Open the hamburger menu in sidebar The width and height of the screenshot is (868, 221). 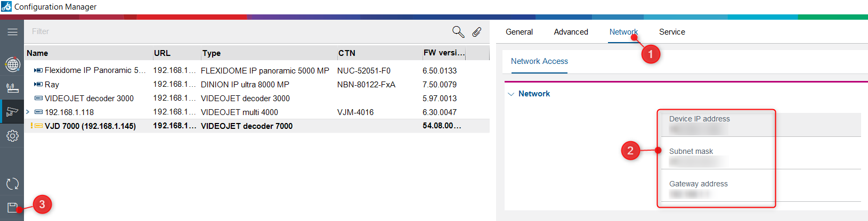pyautogui.click(x=12, y=32)
